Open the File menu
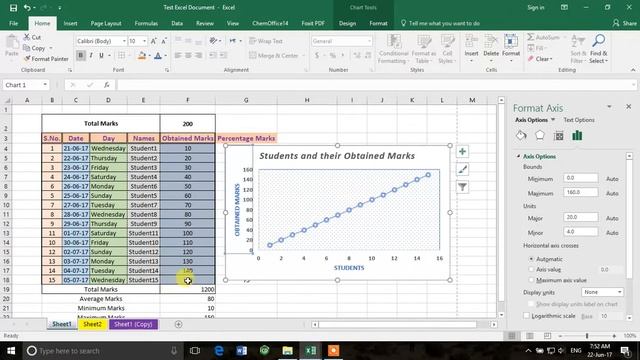The height and width of the screenshot is (360, 640). [13, 23]
